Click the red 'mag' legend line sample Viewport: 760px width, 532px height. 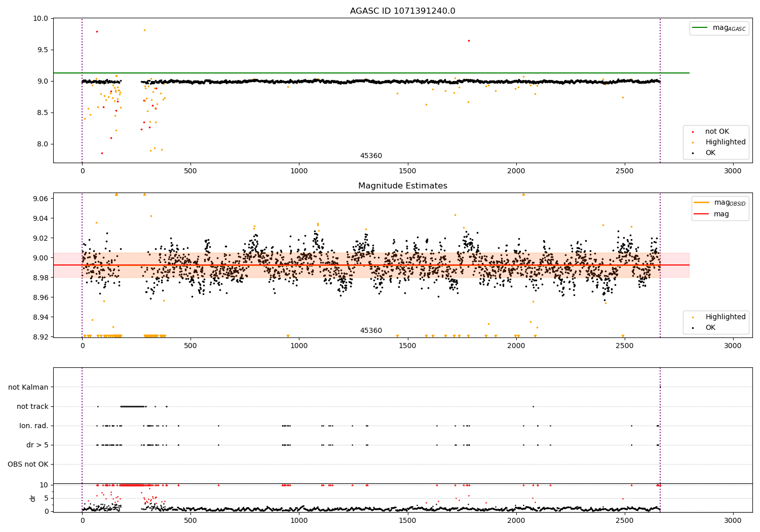(701, 214)
